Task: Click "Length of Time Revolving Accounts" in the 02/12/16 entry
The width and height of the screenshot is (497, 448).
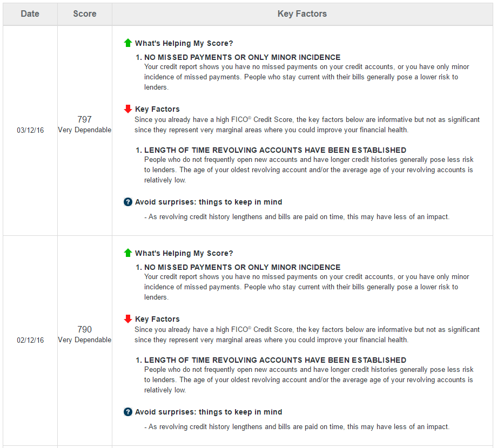Action: pyautogui.click(x=275, y=360)
